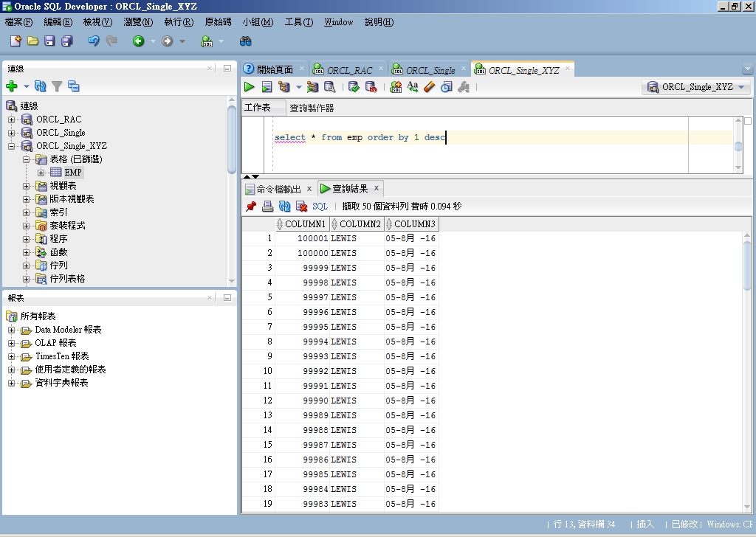Screen dimensions: 756x537
Task: Open New Connection dropdown arrow
Action: click(x=26, y=87)
